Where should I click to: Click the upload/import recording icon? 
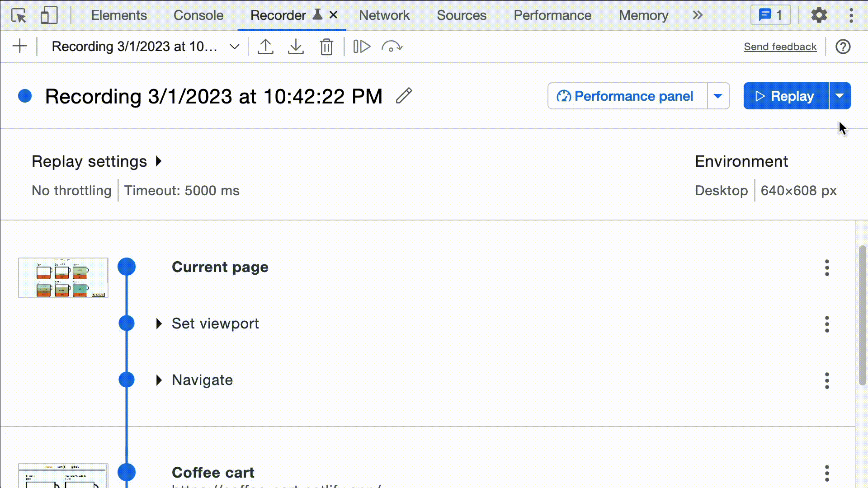(265, 47)
